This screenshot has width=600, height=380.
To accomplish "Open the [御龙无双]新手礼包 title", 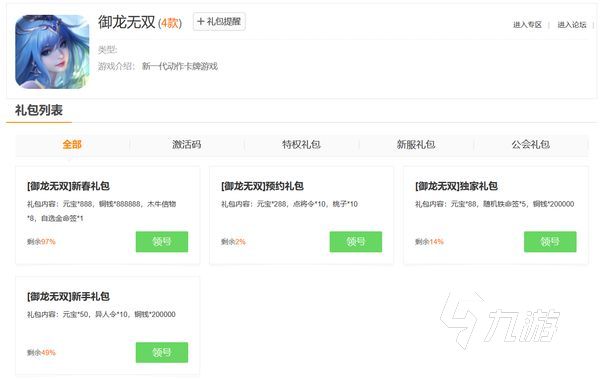I will [68, 297].
